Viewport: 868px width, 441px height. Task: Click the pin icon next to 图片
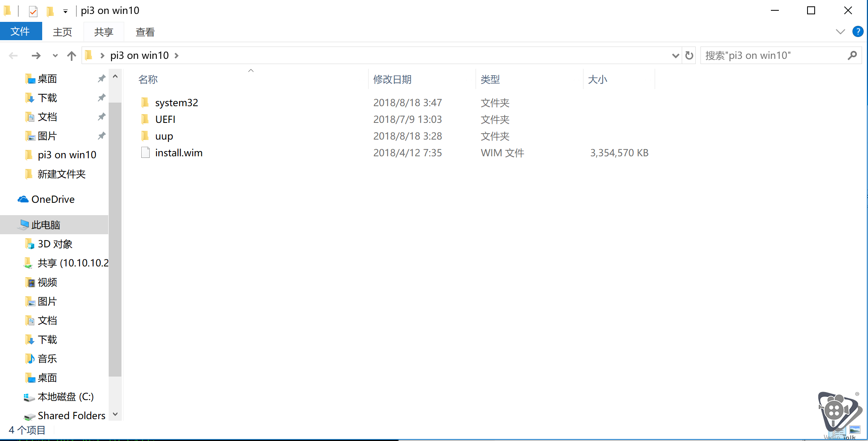[101, 136]
